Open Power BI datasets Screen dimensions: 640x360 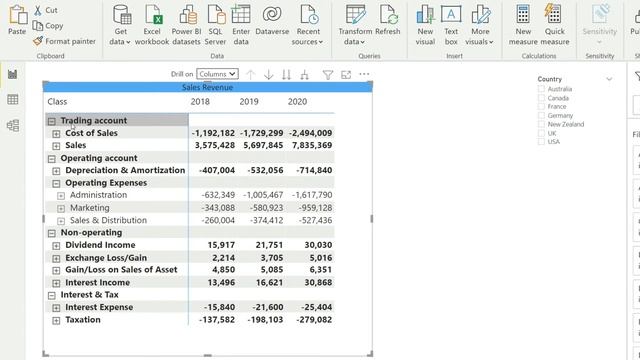(x=187, y=24)
